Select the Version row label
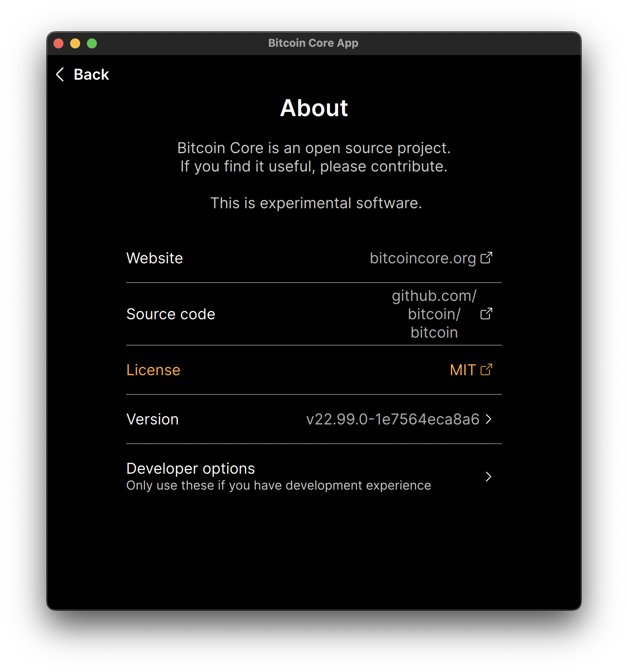 pos(153,419)
